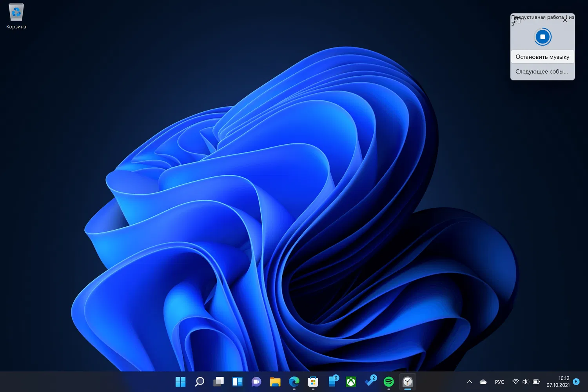Open the РУС input language switcher
The image size is (588, 392).
pyautogui.click(x=499, y=382)
